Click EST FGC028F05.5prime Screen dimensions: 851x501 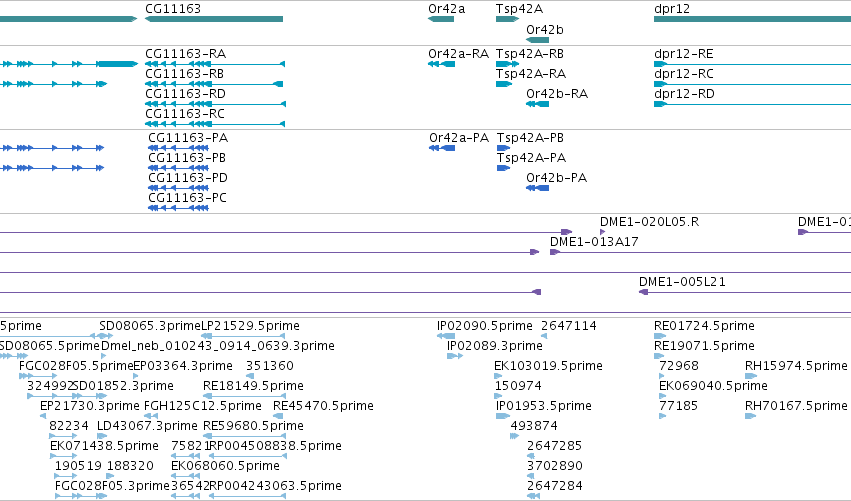point(76,366)
